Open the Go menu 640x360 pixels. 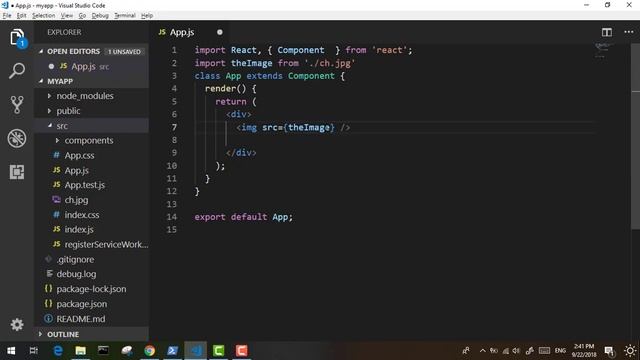(82, 16)
